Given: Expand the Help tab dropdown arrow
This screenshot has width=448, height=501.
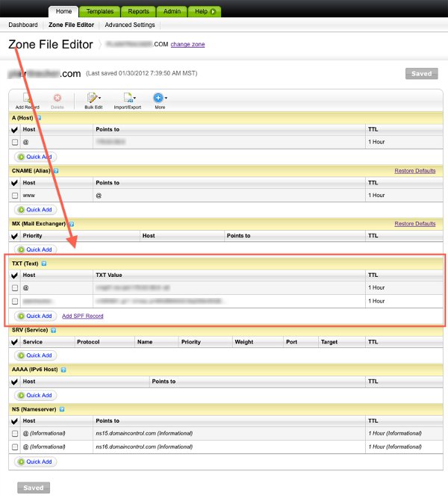Looking at the screenshot, I should pos(214,11).
